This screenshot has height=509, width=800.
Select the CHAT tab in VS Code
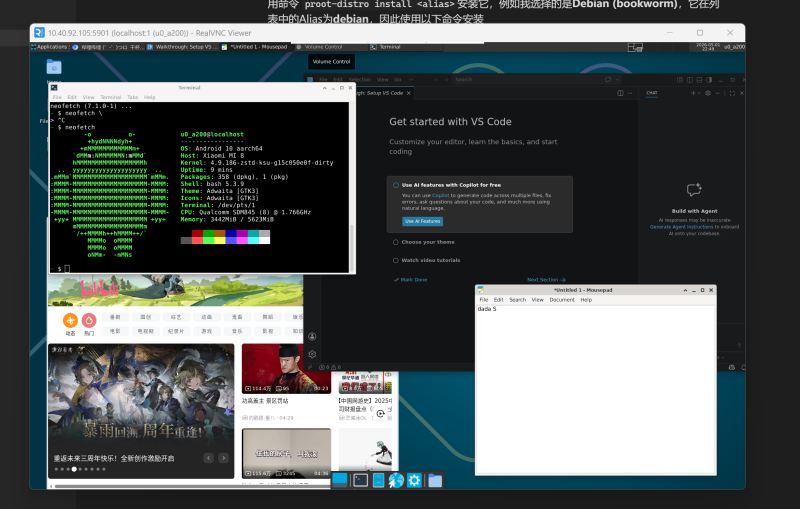[652, 93]
